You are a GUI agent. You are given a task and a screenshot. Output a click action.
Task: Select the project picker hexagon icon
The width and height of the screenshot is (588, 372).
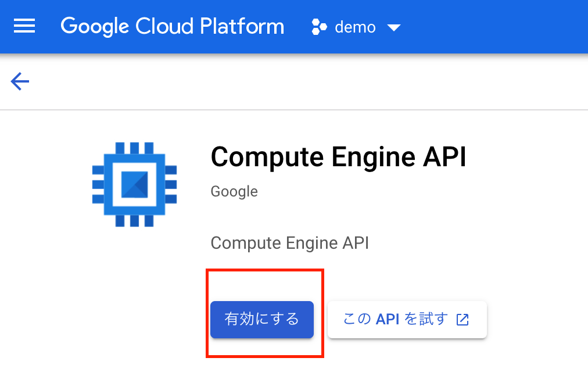318,27
